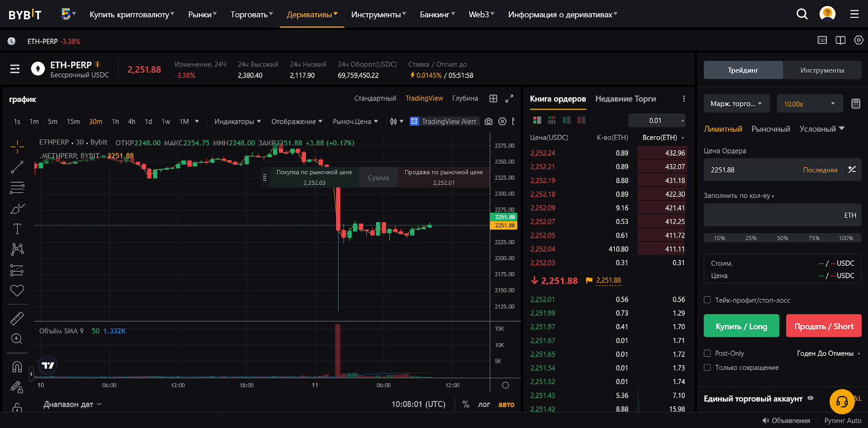Select the text annotation tool

(x=17, y=229)
